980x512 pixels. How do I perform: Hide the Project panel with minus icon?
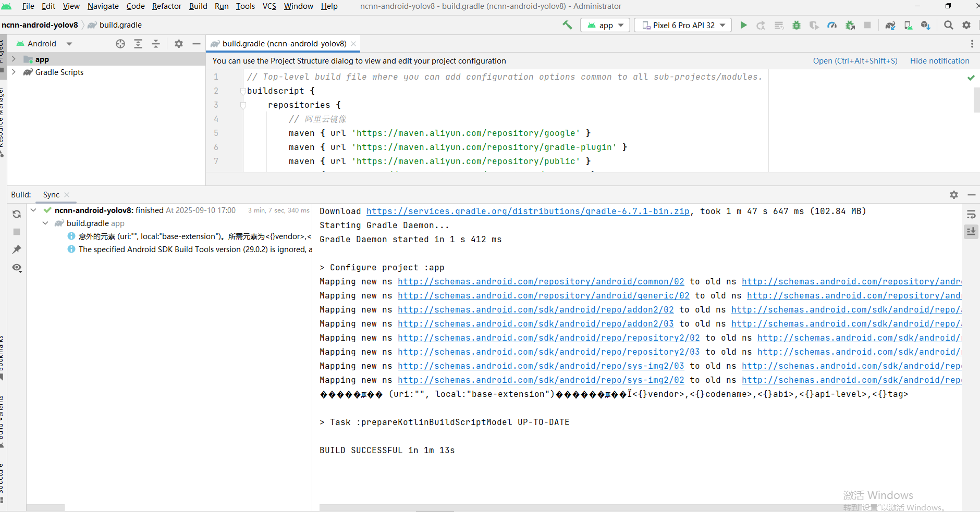click(x=197, y=44)
